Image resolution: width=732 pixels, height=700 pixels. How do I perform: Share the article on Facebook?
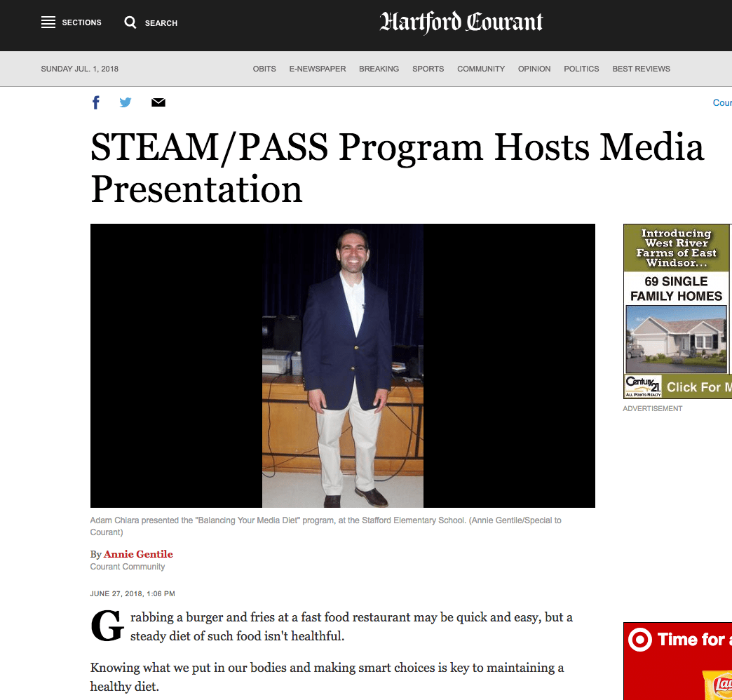click(95, 102)
